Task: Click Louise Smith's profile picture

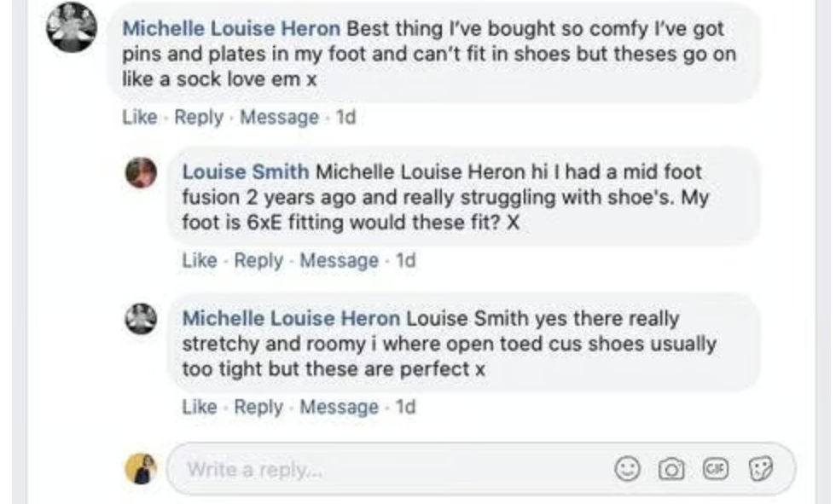Action: [x=142, y=173]
